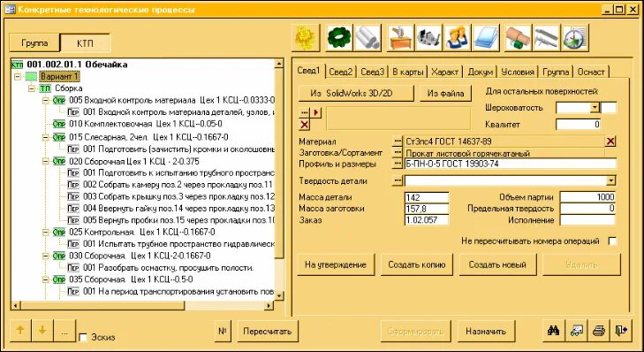Open the В карты tab
Screen dimensions: 644x352
(407, 72)
